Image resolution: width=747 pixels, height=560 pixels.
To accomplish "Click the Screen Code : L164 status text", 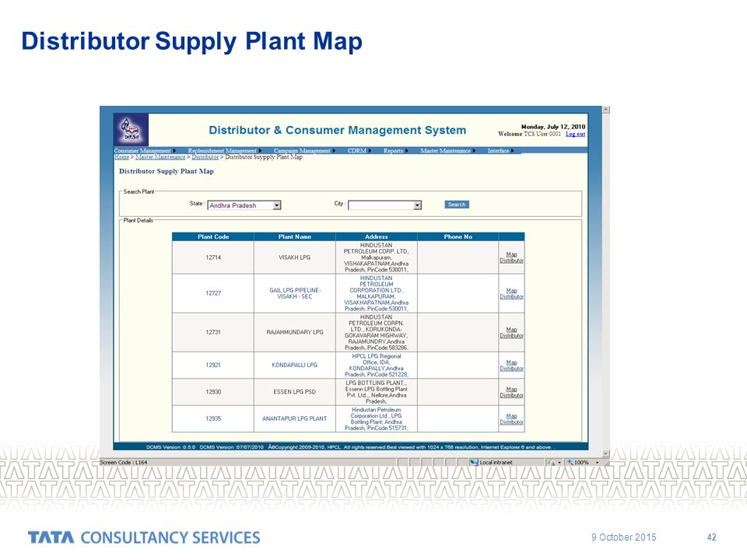I will coord(124,462).
